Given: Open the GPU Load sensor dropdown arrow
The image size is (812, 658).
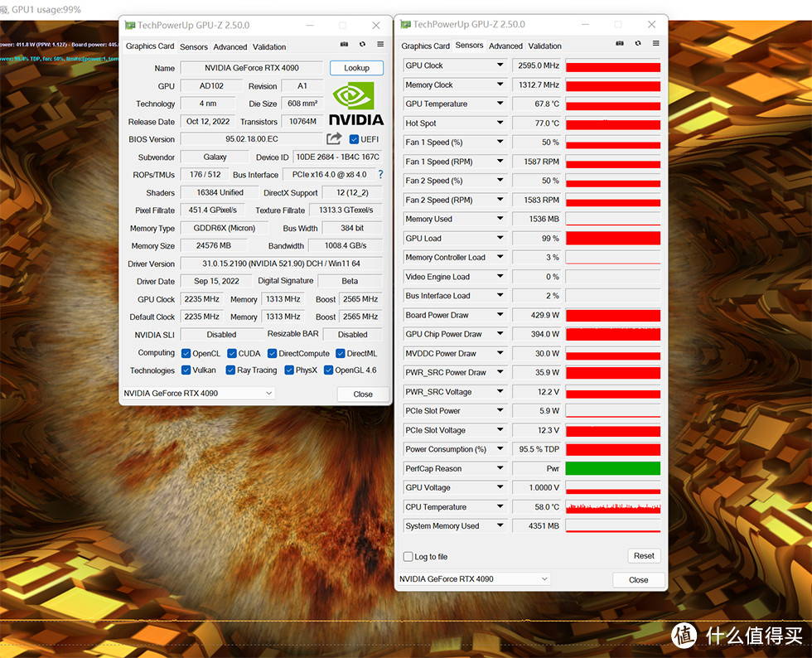Looking at the screenshot, I should point(500,238).
